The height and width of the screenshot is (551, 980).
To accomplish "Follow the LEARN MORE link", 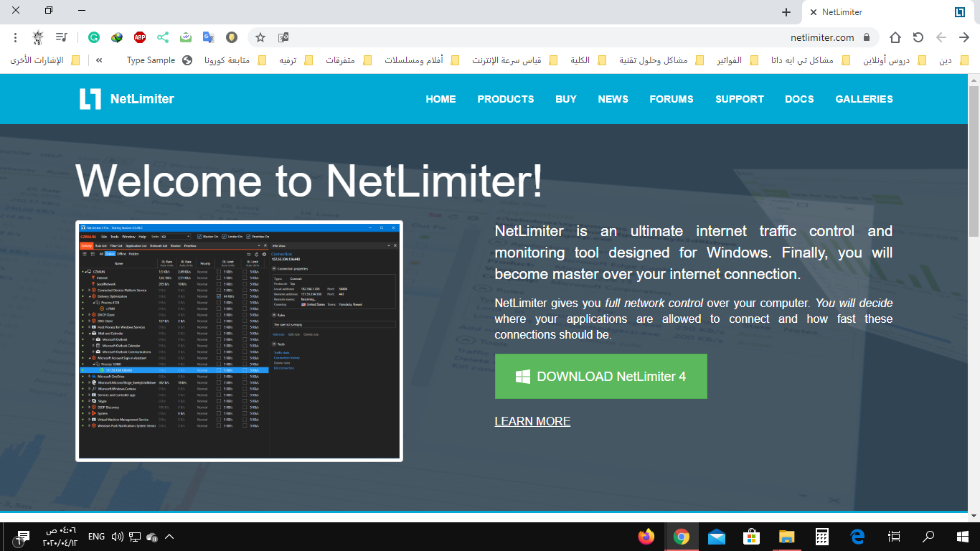I will 532,421.
